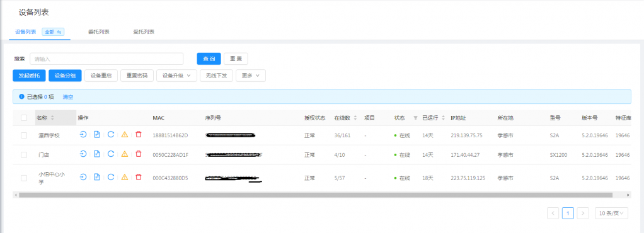The height and width of the screenshot is (233, 644).
Task: Click the 清空 link
Action: [68, 97]
